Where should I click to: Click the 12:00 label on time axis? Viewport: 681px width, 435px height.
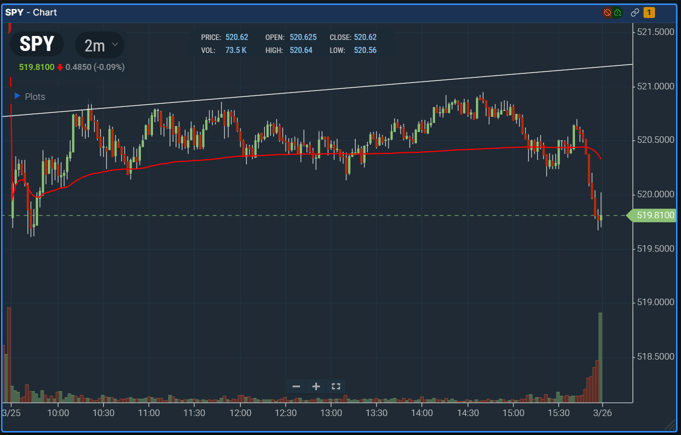coord(240,413)
